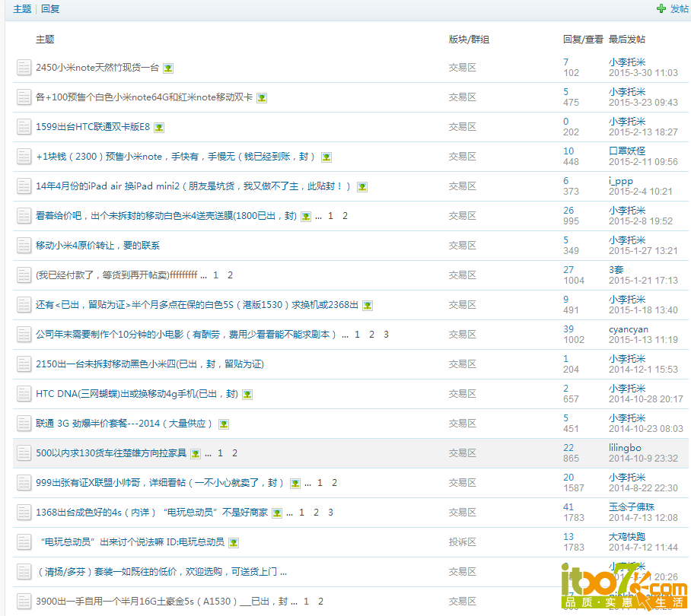Go to page 3 of 公司年末需要制作 thread
The width and height of the screenshot is (691, 616).
point(386,334)
